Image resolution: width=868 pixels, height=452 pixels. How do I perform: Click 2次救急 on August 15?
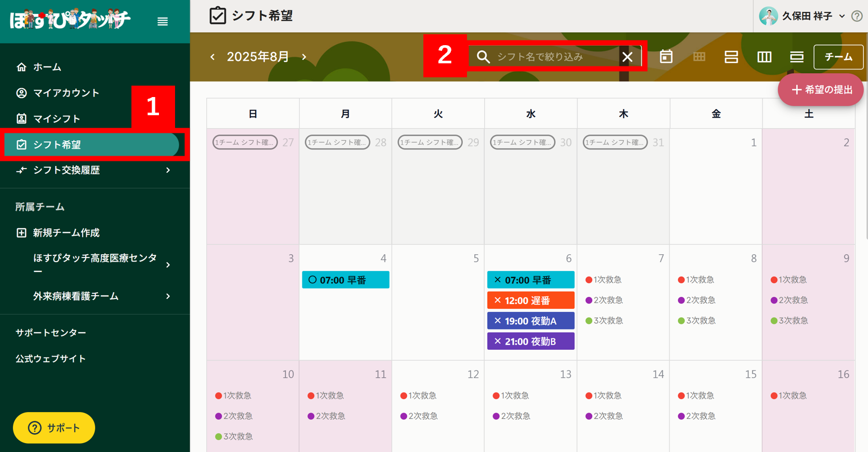697,416
